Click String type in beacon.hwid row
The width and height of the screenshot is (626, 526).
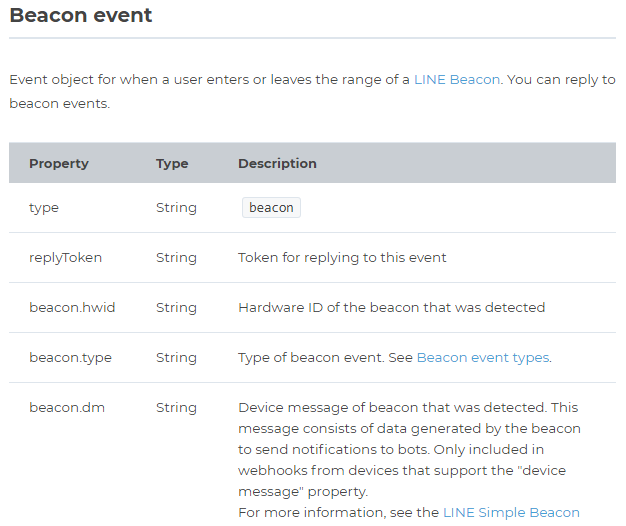176,307
